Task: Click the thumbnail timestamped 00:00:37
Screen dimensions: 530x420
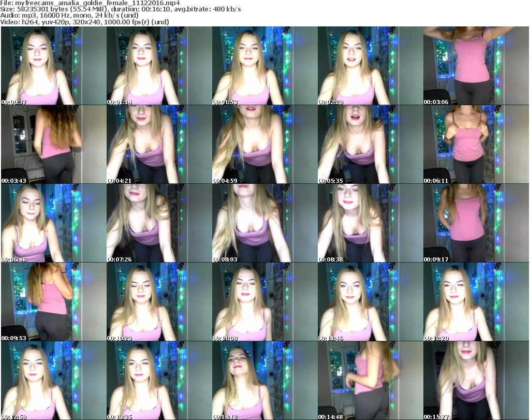Action: coord(53,66)
